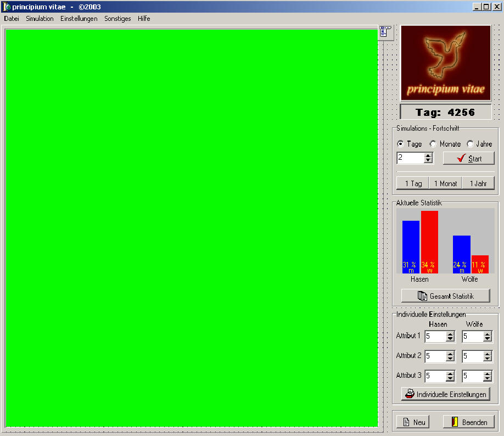Open the Simulation menu
This screenshot has width=504, height=436.
coord(40,19)
